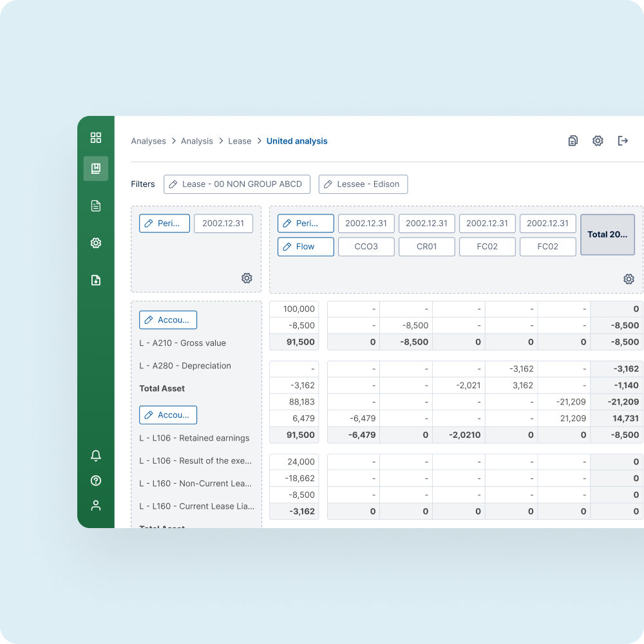The height and width of the screenshot is (644, 644).
Task: Open the Flow dimension selector
Action: pos(305,247)
